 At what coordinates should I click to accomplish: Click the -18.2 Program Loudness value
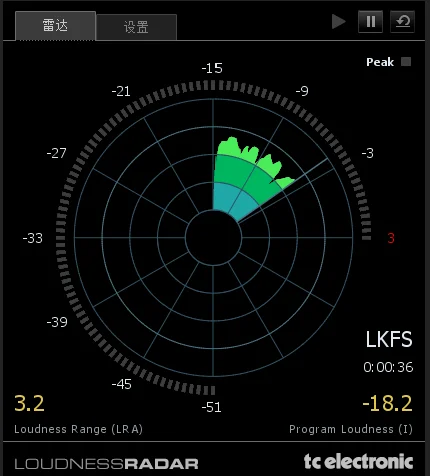click(387, 403)
